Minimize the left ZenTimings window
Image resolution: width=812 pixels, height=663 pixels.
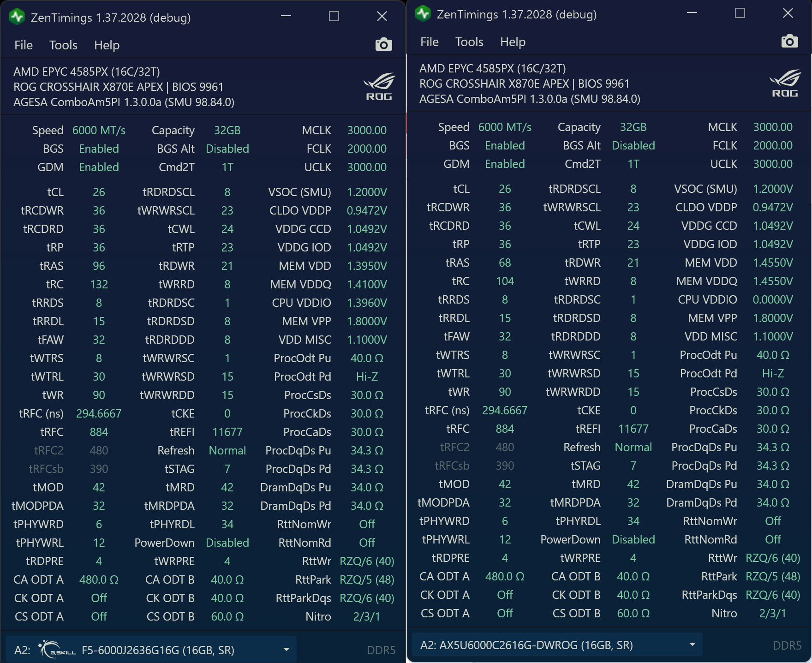tap(286, 17)
